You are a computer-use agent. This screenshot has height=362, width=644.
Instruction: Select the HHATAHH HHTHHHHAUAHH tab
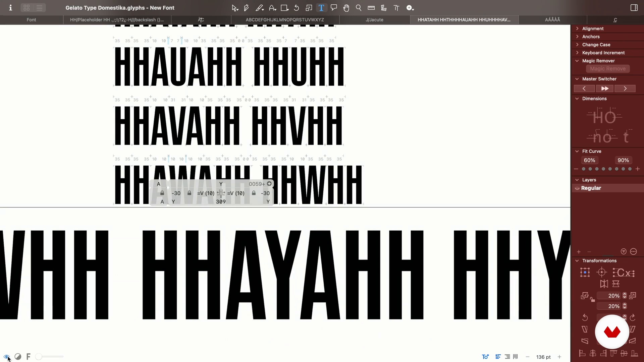coord(464,20)
